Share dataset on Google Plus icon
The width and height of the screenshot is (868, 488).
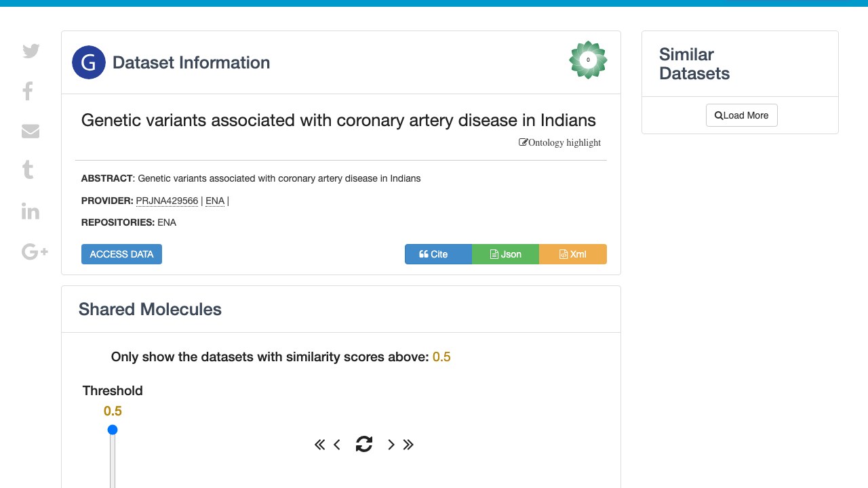[x=35, y=252]
